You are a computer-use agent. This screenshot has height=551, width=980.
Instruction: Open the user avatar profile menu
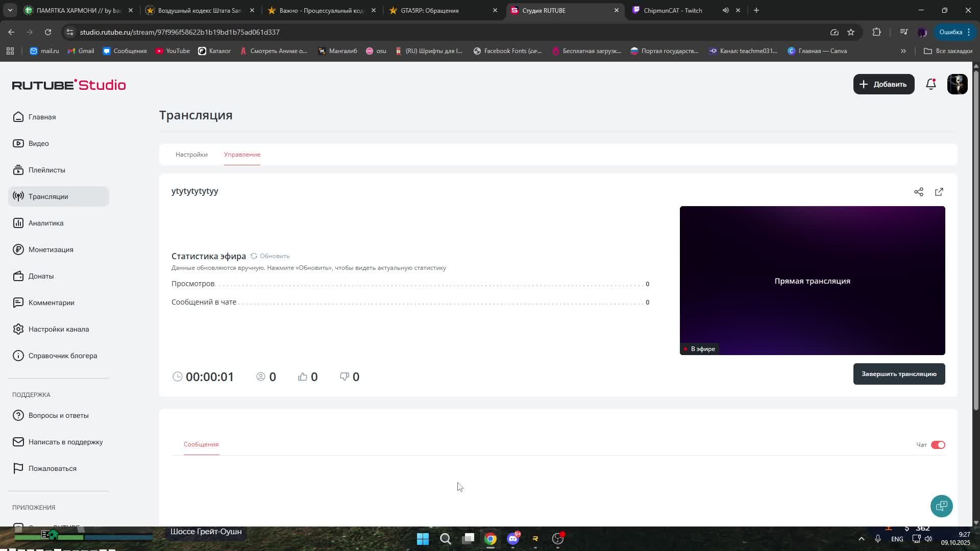pyautogui.click(x=957, y=84)
